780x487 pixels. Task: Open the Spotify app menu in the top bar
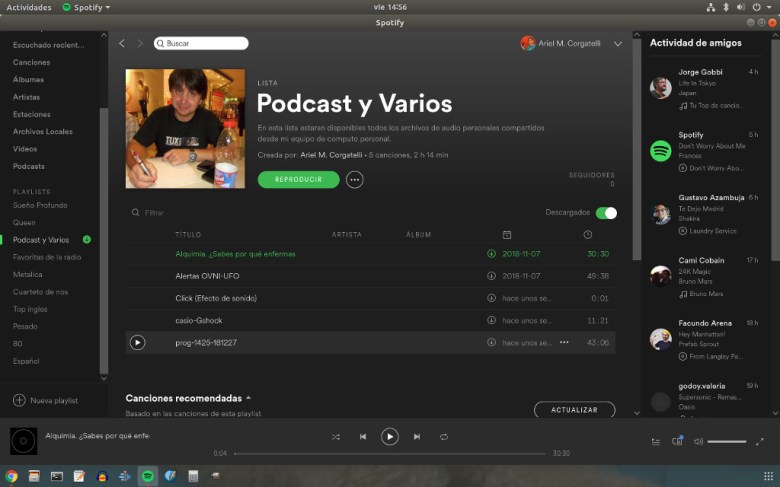(x=87, y=7)
